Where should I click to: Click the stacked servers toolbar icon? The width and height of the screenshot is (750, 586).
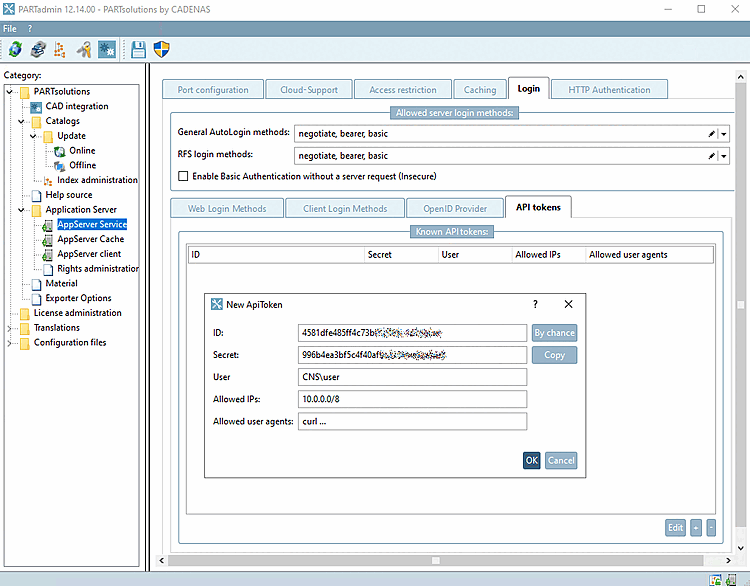tap(38, 49)
